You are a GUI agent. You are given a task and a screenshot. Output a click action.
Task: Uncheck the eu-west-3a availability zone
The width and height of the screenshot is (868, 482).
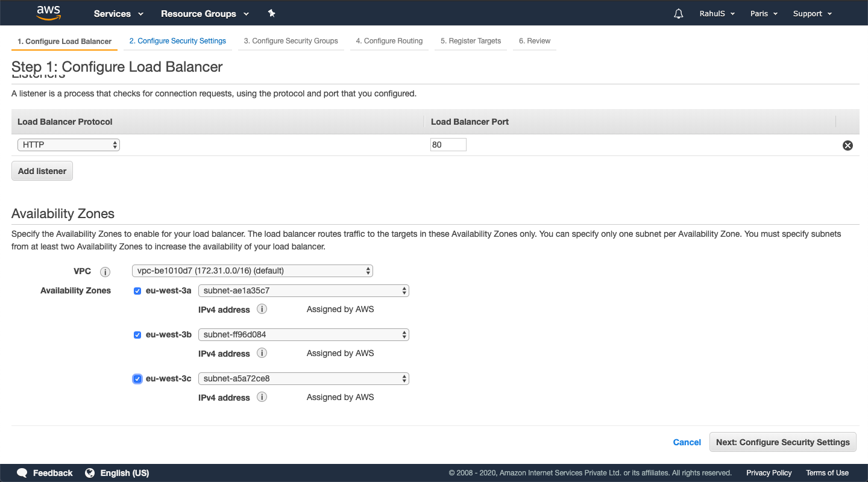137,291
